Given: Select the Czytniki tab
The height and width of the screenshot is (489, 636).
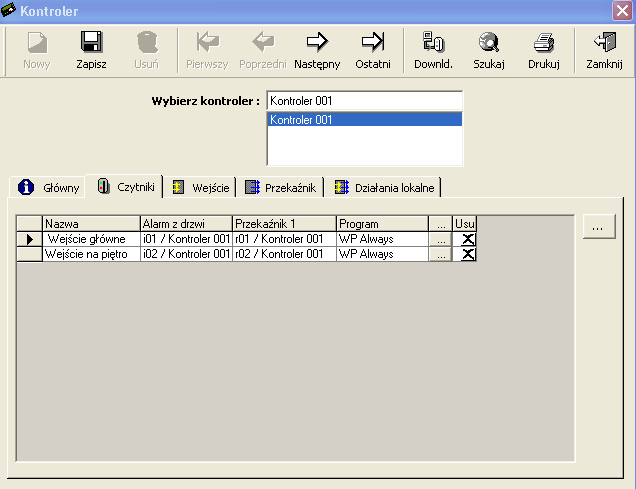Looking at the screenshot, I should pos(124,187).
